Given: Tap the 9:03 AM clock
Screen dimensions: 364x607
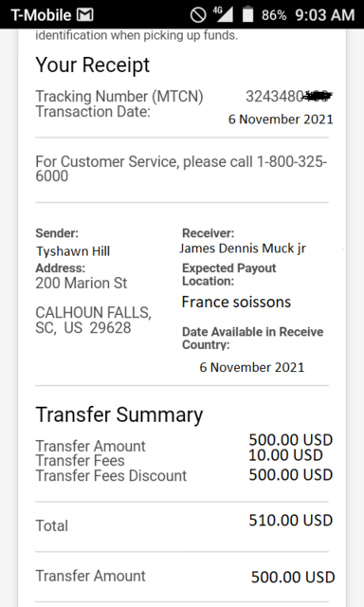Looking at the screenshot, I should pos(325,15).
